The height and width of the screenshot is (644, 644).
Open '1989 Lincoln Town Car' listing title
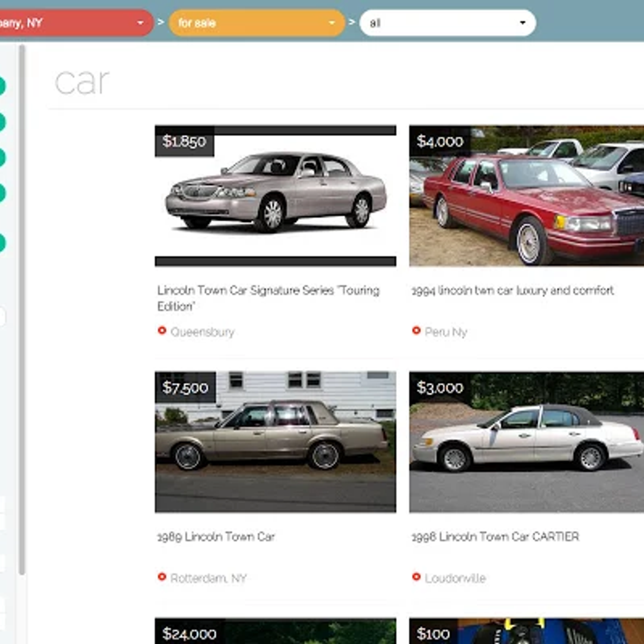coord(216,536)
